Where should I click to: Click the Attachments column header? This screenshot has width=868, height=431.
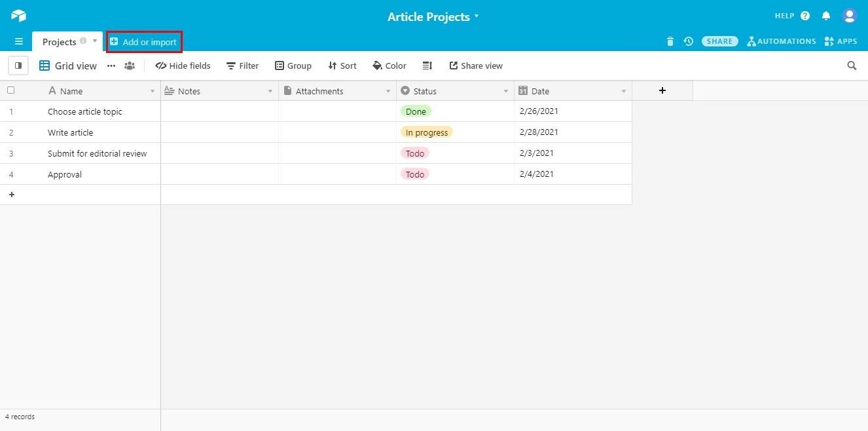pyautogui.click(x=338, y=91)
